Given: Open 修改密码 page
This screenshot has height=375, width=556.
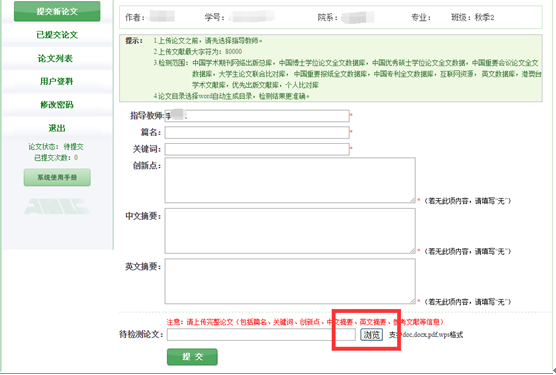Looking at the screenshot, I should (57, 105).
